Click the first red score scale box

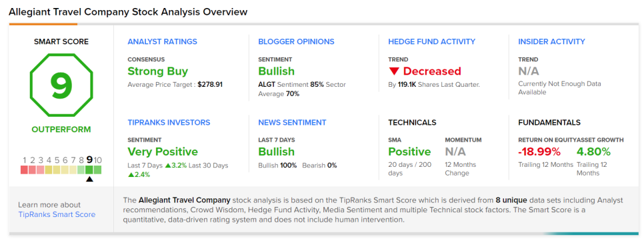point(25,170)
